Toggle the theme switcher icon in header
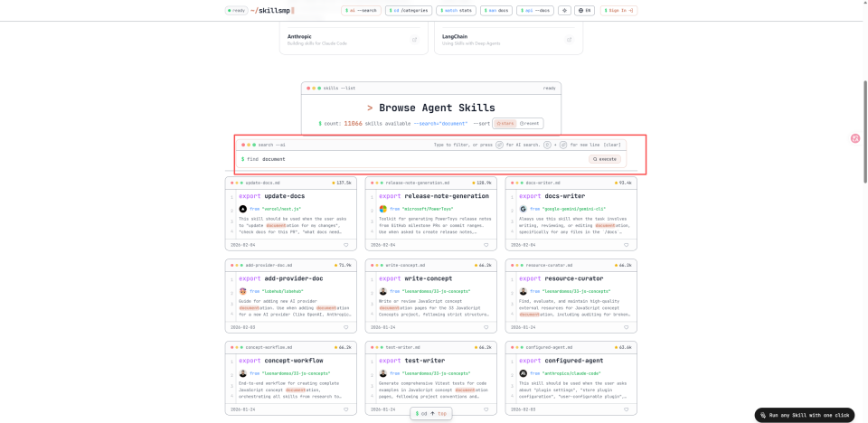Image resolution: width=868 pixels, height=423 pixels. [x=564, y=10]
